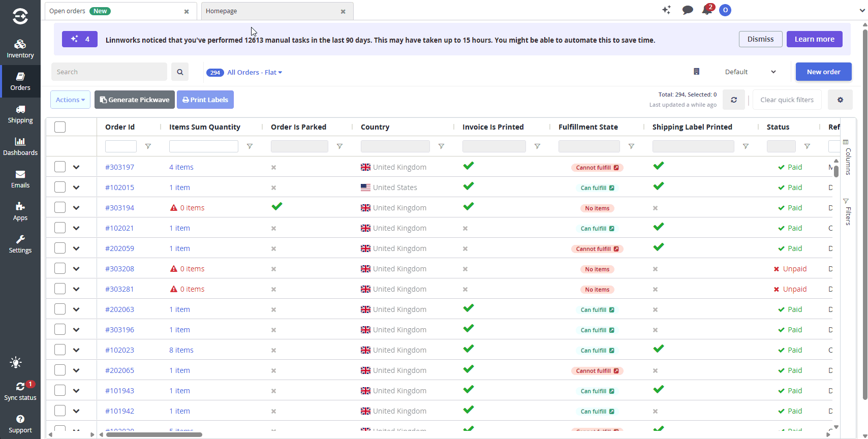Go to Dashboards in the sidebar
868x439 pixels.
point(20,146)
